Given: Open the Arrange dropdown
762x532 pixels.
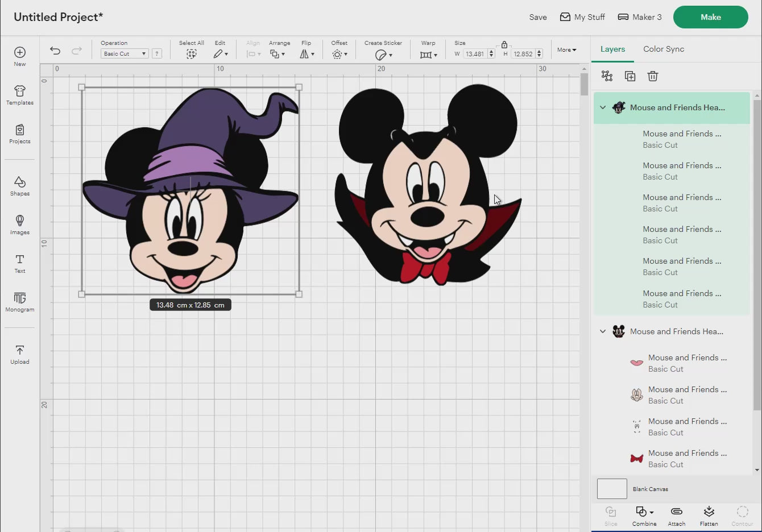Looking at the screenshot, I should [278, 54].
